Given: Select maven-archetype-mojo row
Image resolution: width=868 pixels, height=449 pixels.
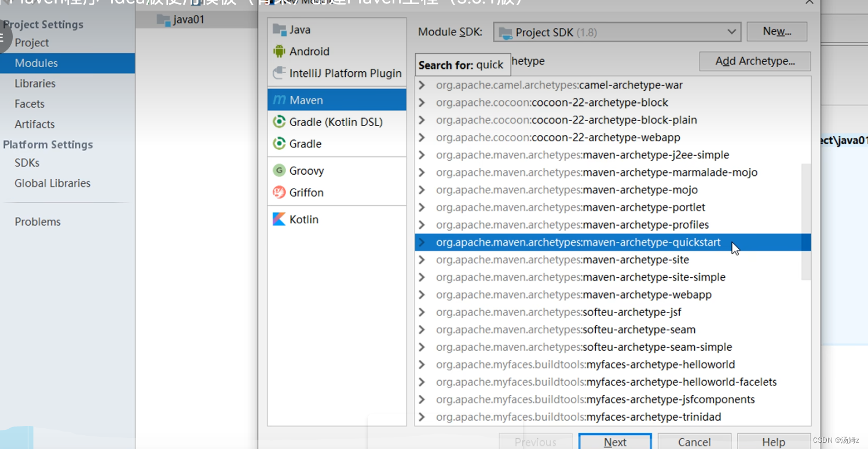Looking at the screenshot, I should coord(613,190).
